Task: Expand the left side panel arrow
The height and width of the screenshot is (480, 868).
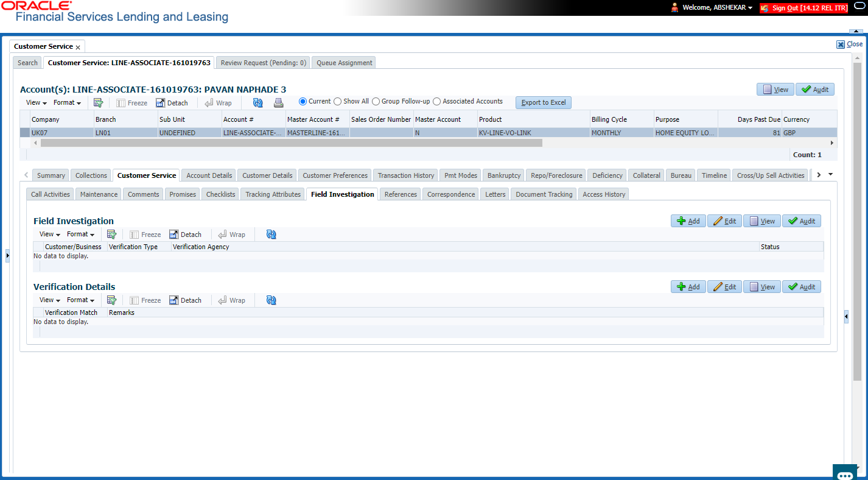Action: pyautogui.click(x=7, y=255)
